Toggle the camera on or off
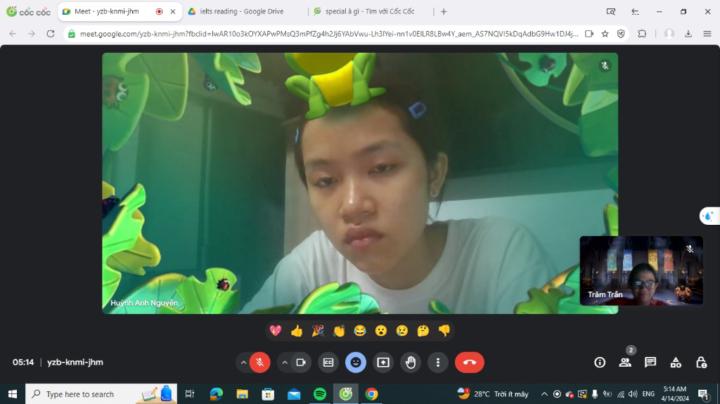720x404 pixels. point(301,363)
